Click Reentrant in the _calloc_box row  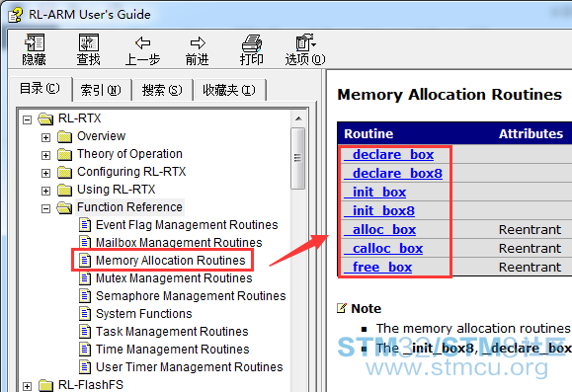click(x=530, y=248)
